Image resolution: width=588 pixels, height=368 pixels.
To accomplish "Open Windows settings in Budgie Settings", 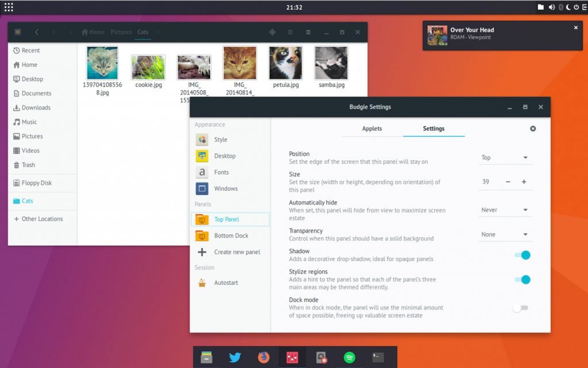I will pos(230,188).
